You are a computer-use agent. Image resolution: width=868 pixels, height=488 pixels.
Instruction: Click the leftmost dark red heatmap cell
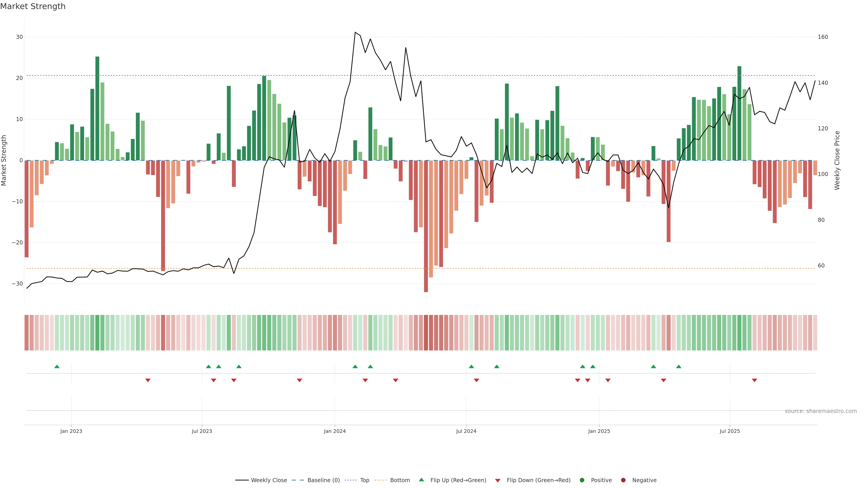27,333
